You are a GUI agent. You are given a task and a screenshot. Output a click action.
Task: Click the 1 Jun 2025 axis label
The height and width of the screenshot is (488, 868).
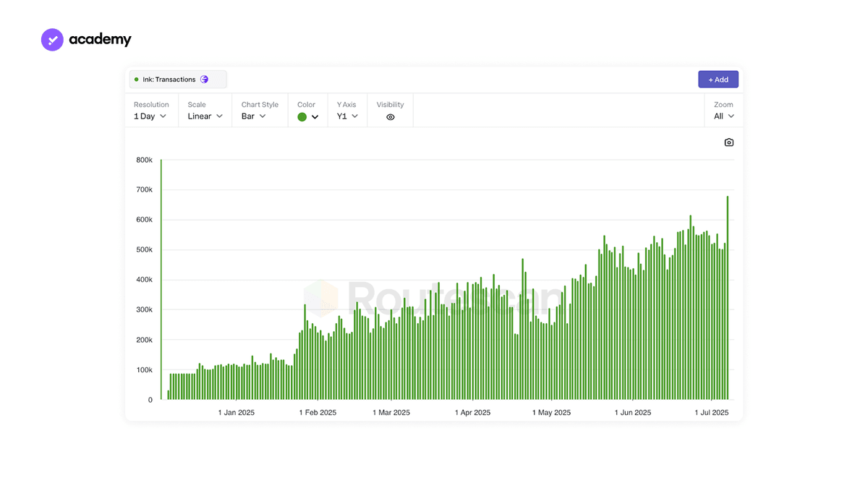[633, 413]
